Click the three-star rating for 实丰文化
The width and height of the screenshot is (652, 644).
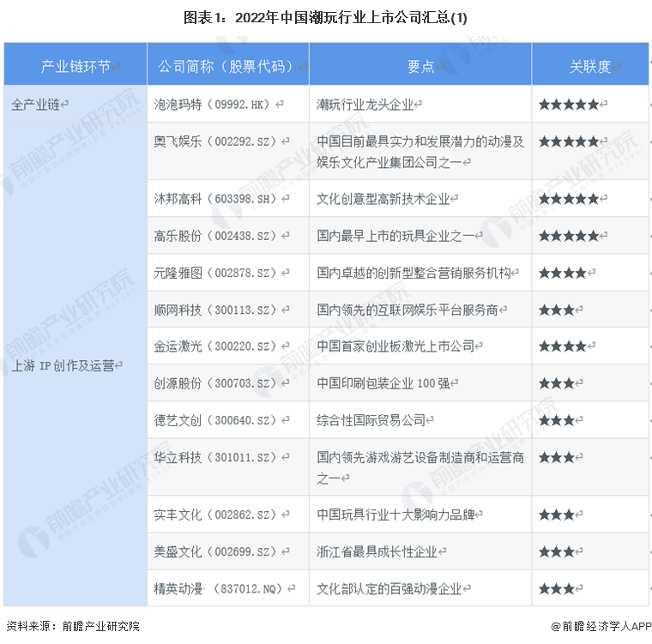coord(557,515)
